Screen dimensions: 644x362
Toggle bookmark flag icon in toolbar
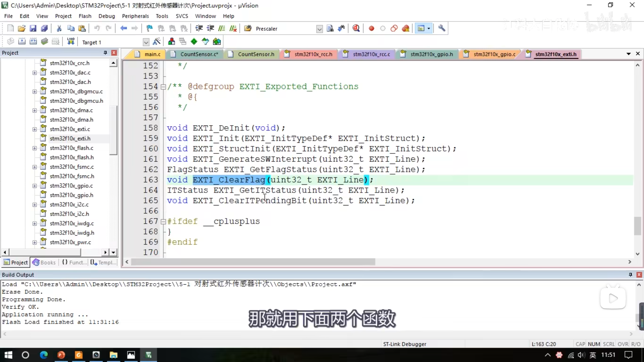pos(149,28)
